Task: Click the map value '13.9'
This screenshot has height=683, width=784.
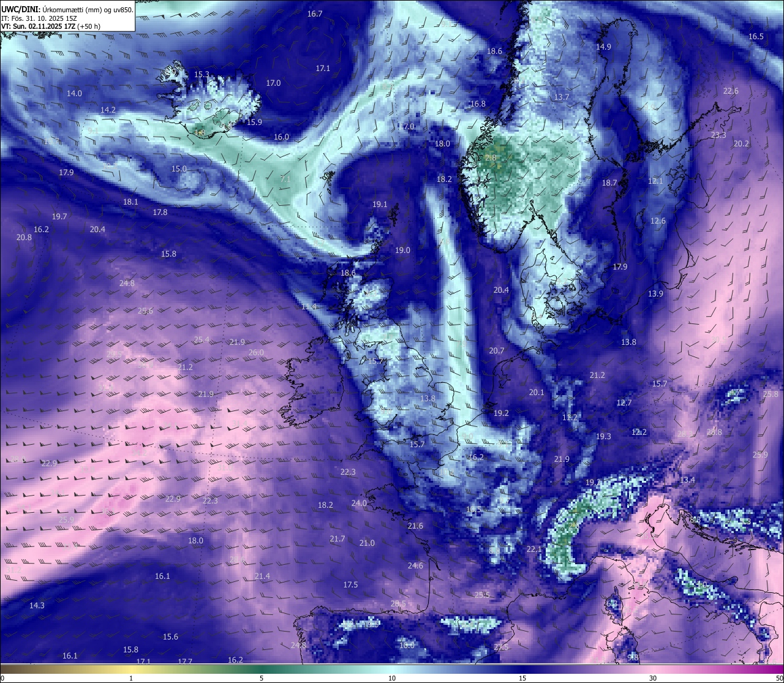Action: pyautogui.click(x=655, y=293)
